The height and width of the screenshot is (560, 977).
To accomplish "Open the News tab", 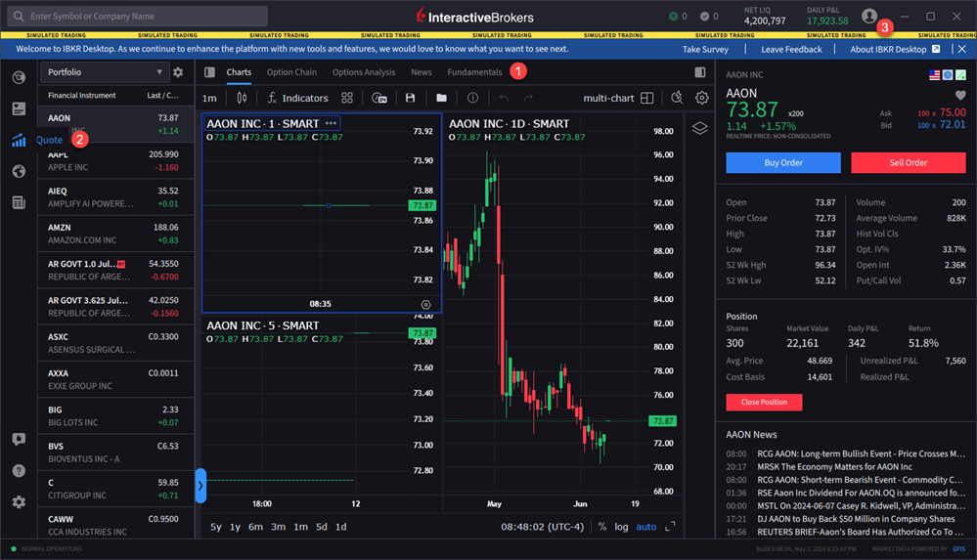I will pyautogui.click(x=422, y=72).
